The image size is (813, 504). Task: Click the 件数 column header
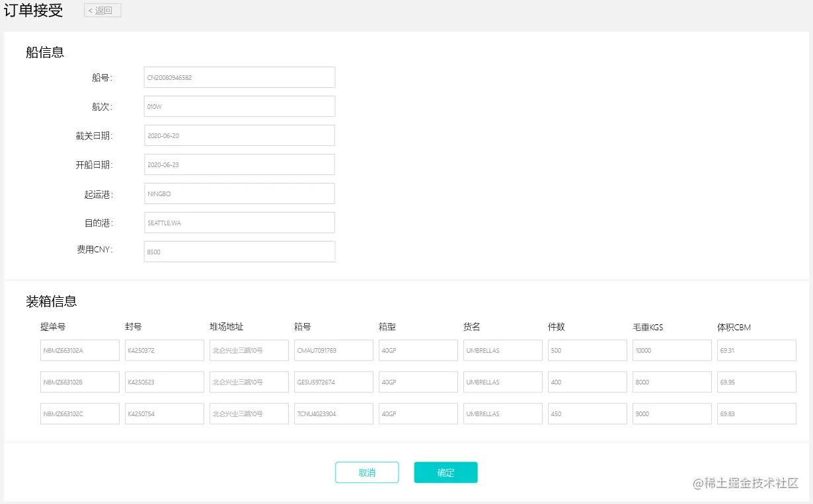(557, 326)
